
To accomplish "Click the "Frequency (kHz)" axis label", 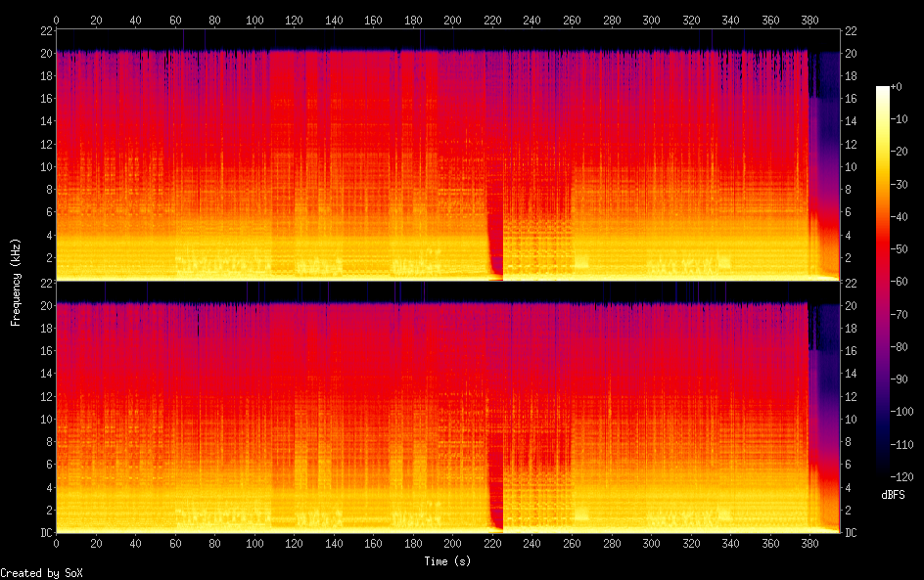I will 16,281.
